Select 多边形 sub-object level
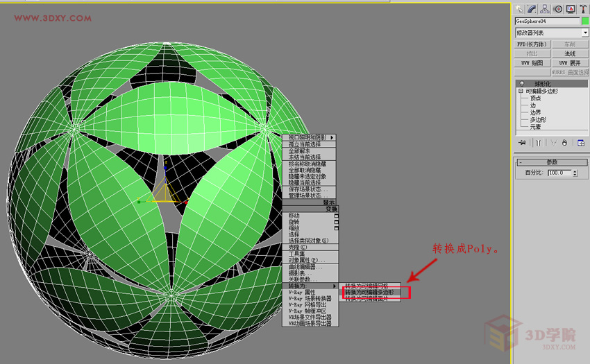Viewport: 590px width, 364px height. click(x=538, y=119)
